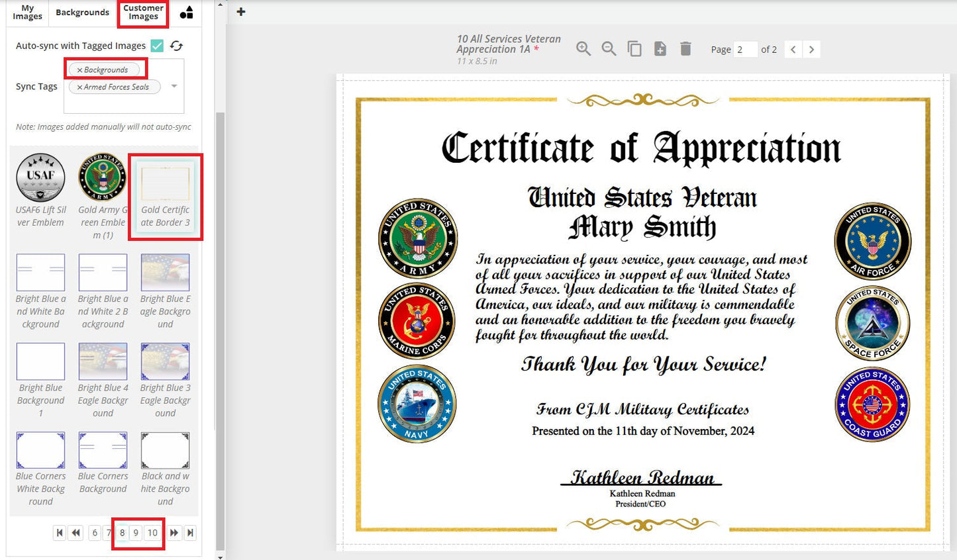Viewport: 957px width, 560px height.
Task: Click Thank You for Your Service text
Action: point(643,365)
